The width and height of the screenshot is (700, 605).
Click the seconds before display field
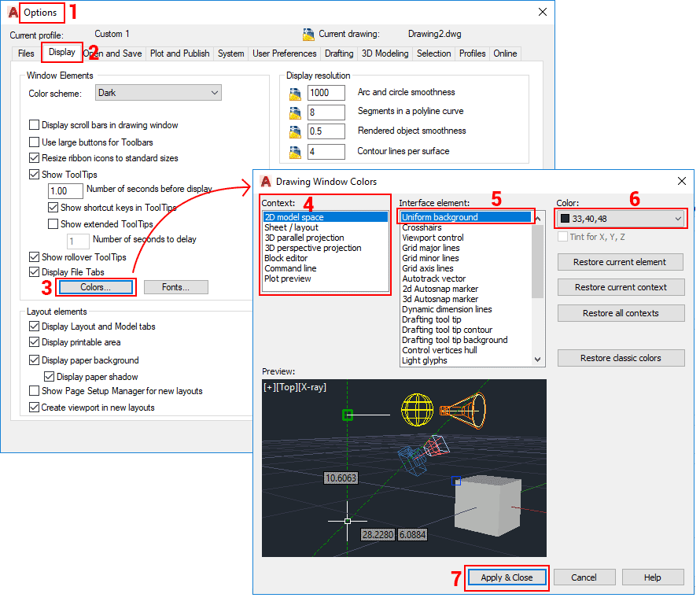(x=65, y=191)
